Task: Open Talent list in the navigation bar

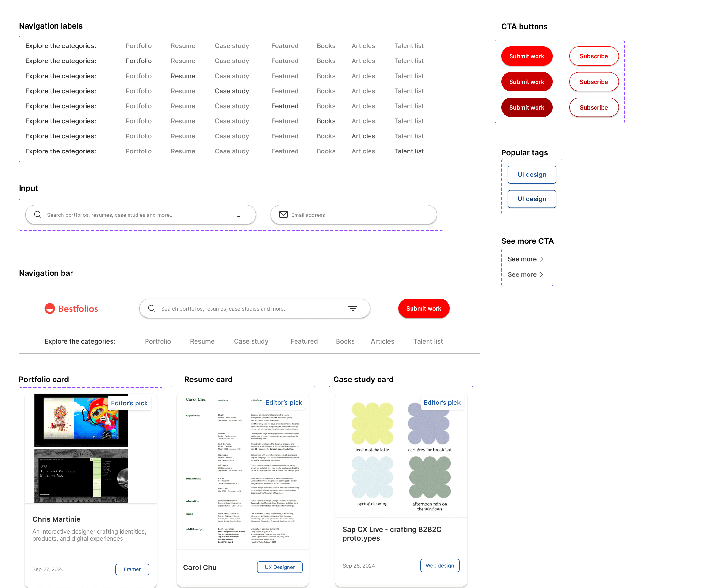Action: 428,341
